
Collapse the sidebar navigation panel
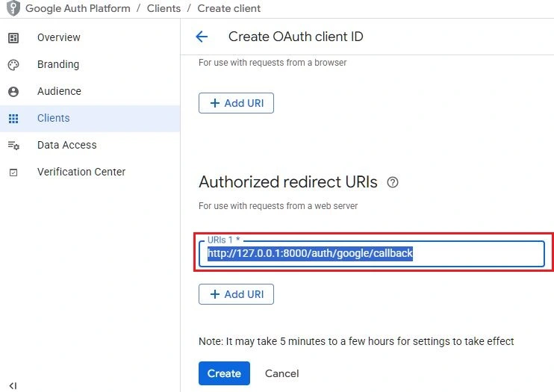coord(13,385)
